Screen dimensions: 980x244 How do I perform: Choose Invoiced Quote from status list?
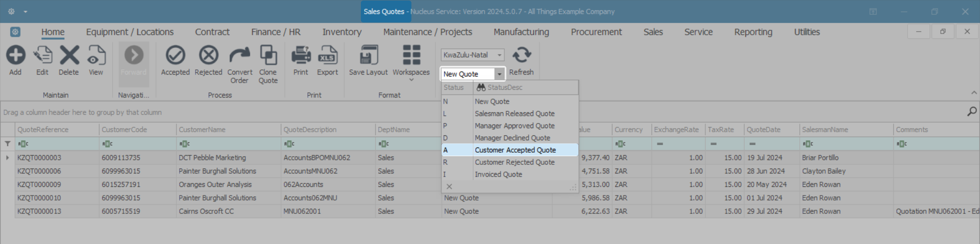[498, 175]
